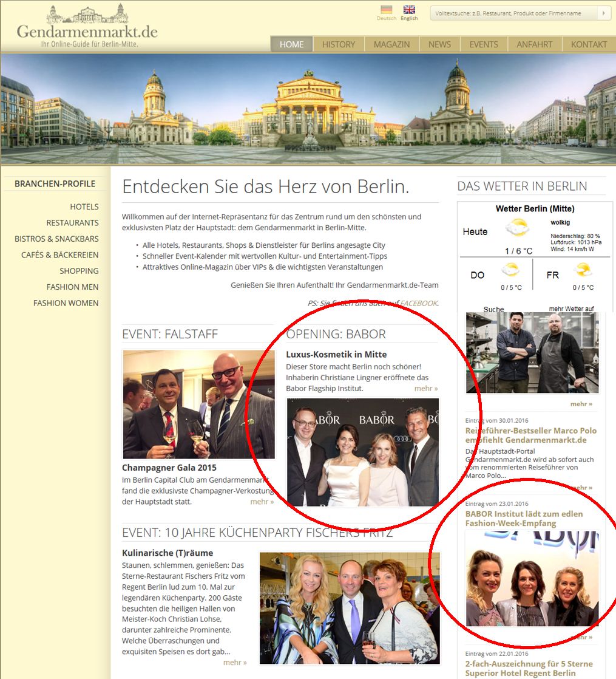Click the Gendarmenmarkt.de logo
The height and width of the screenshot is (679, 616).
point(87,26)
